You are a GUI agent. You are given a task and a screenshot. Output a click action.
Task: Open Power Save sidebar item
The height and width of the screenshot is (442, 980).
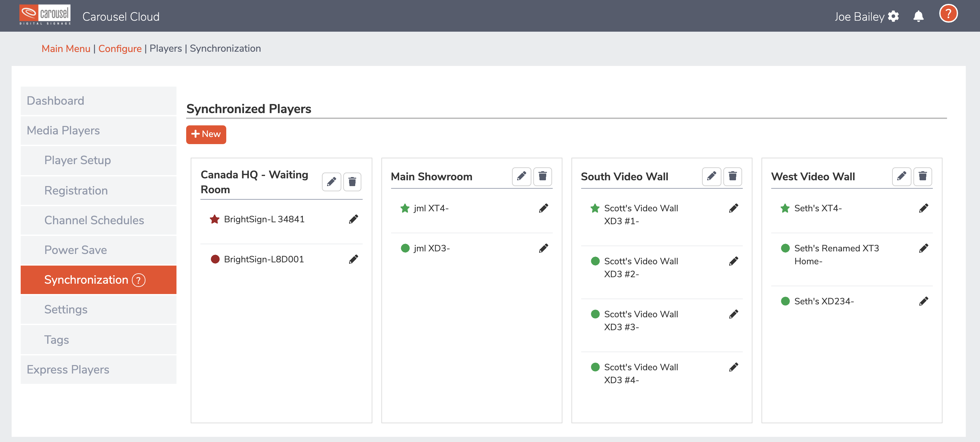point(99,250)
